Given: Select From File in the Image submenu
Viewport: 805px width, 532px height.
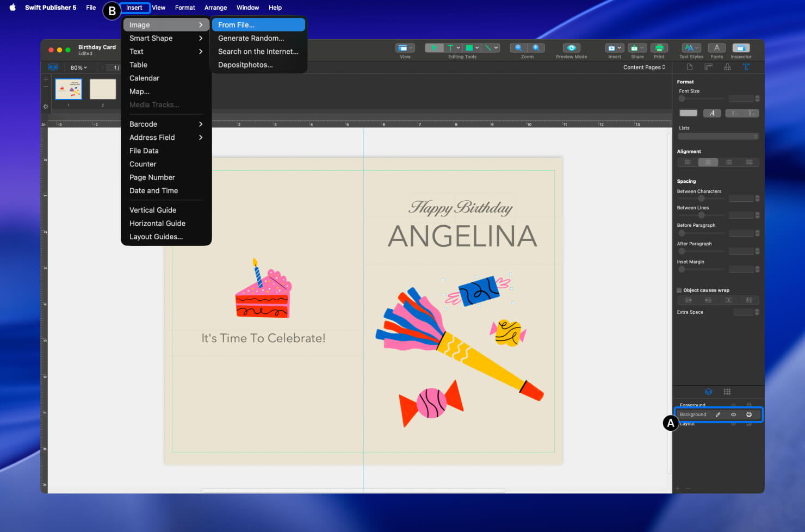Looking at the screenshot, I should (236, 24).
